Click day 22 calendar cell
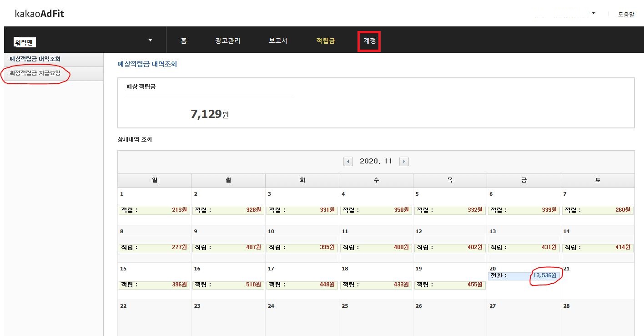 point(154,318)
